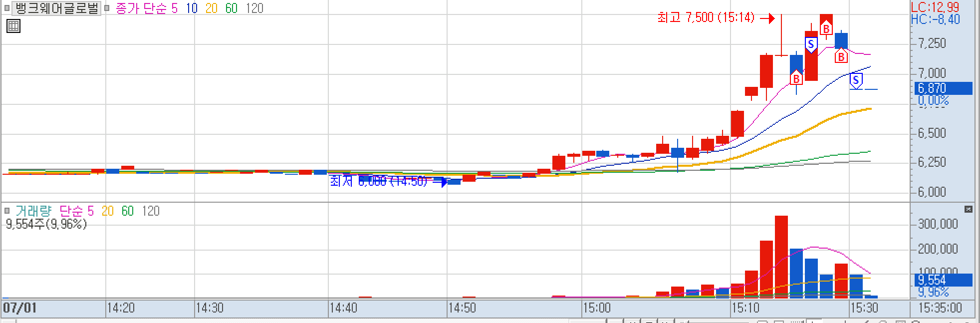Click the 단순 label in volume panel
Viewport: 980px width, 323px height.
(72, 211)
